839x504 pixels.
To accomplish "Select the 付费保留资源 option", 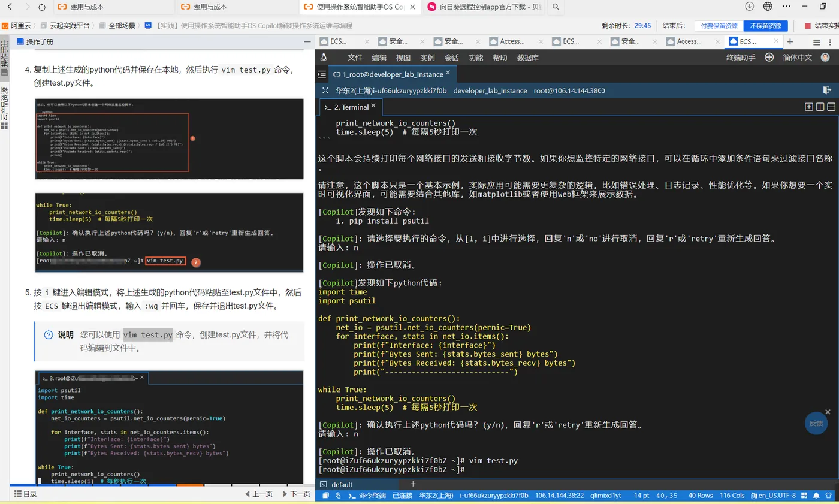I will (719, 26).
